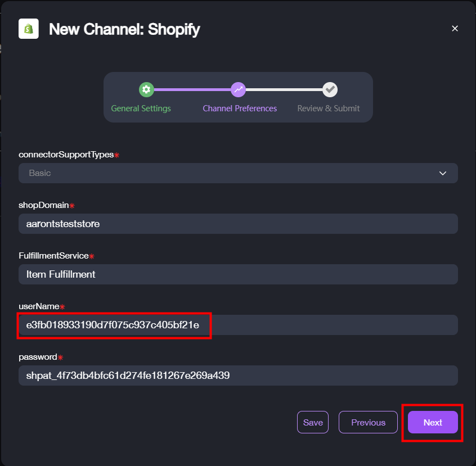Click the purple Channel Preferences step icon

click(239, 89)
